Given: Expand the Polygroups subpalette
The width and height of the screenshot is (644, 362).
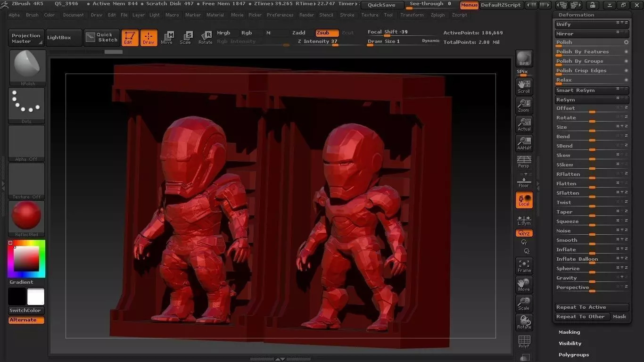Looking at the screenshot, I should click(574, 355).
